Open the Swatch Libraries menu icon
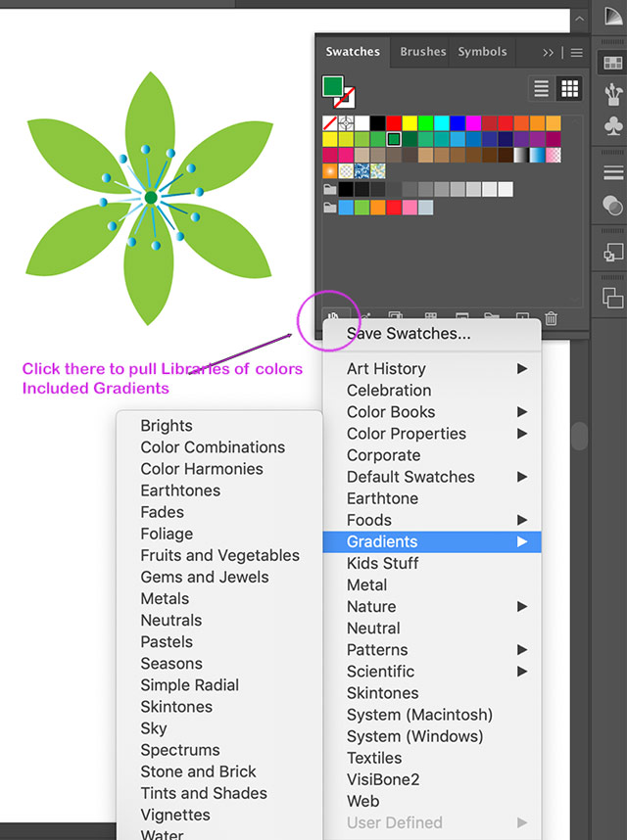The height and width of the screenshot is (840, 627). (x=333, y=318)
